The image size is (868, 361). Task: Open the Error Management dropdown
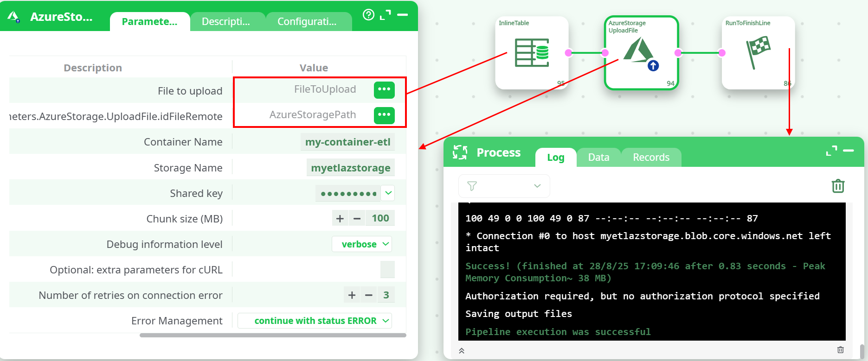(x=315, y=321)
